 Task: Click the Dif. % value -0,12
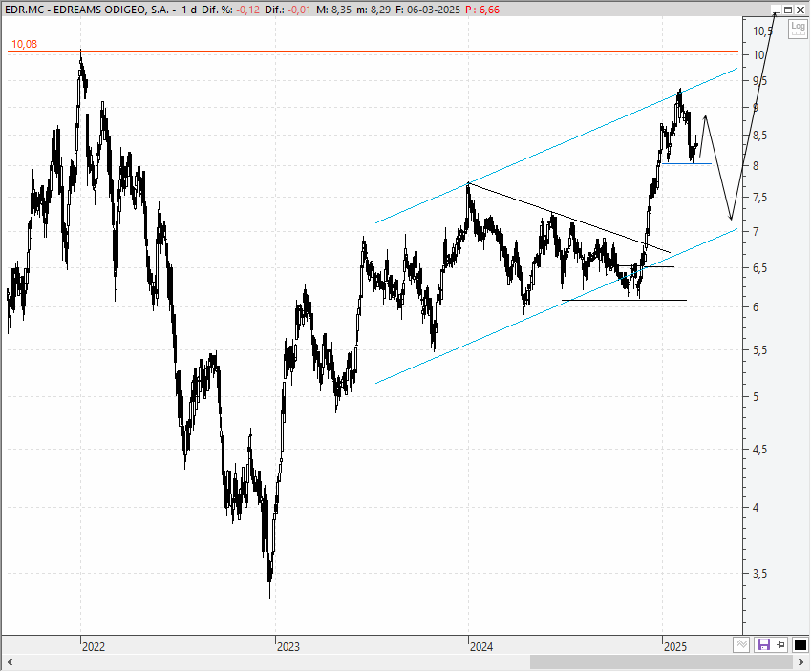(x=248, y=10)
